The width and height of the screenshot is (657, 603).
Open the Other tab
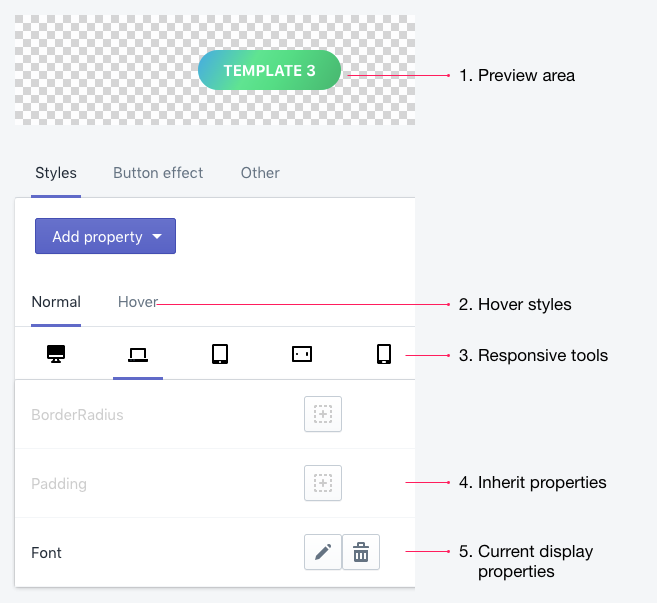pos(260,173)
